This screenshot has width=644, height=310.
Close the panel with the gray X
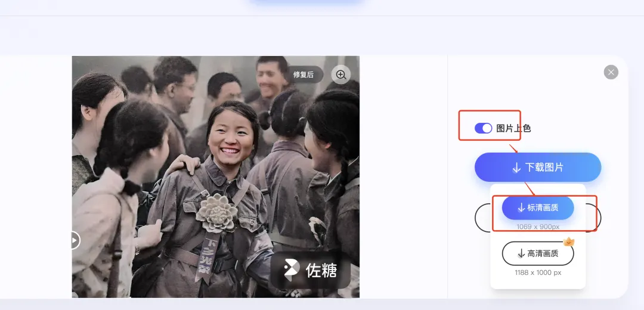point(611,72)
